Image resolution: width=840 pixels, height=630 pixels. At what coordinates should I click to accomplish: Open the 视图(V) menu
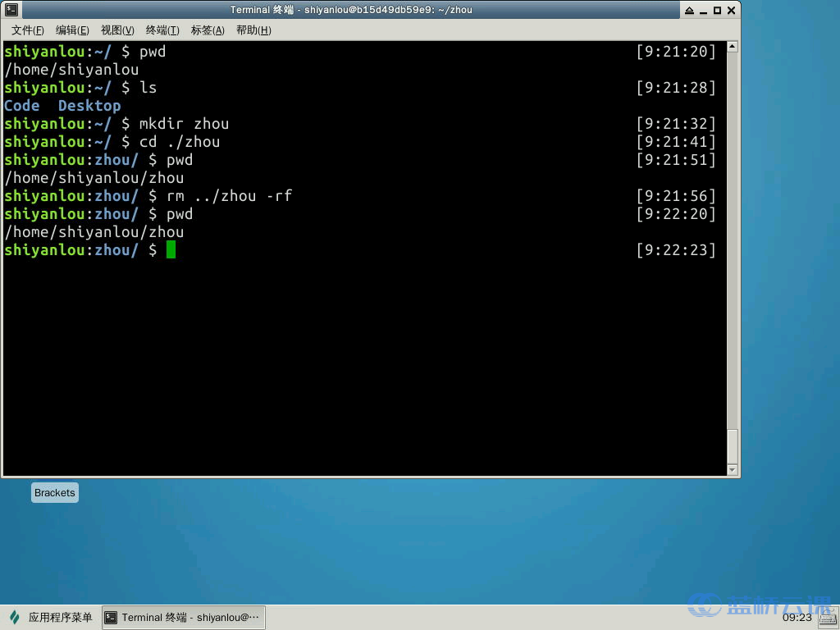(117, 30)
